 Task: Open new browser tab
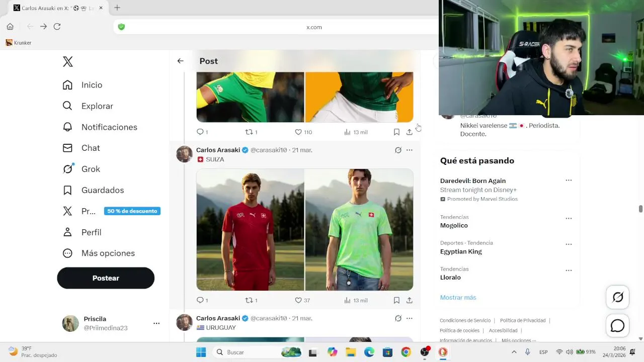coord(117,8)
